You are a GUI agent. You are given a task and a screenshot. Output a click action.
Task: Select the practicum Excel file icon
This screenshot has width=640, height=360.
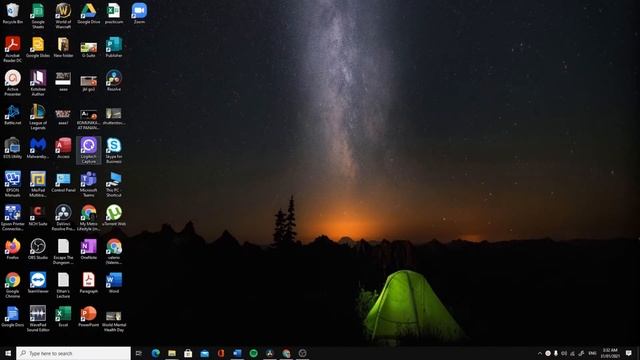114,13
